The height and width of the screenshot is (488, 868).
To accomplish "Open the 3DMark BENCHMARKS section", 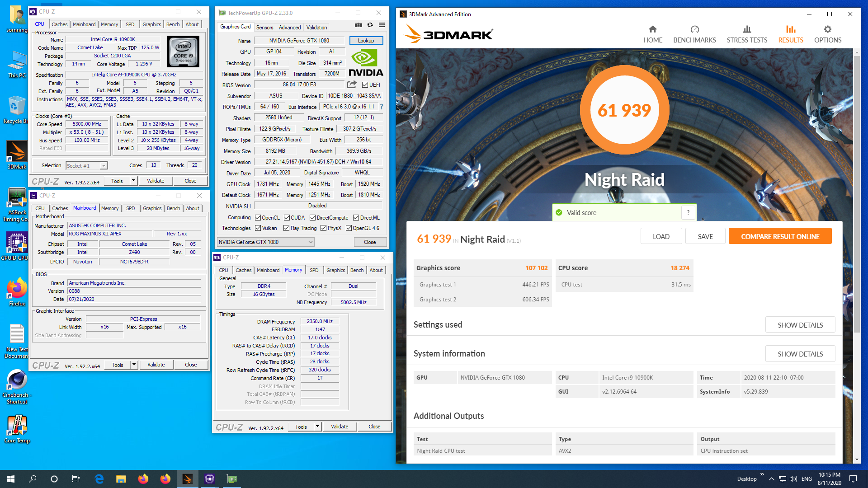I will [x=694, y=34].
